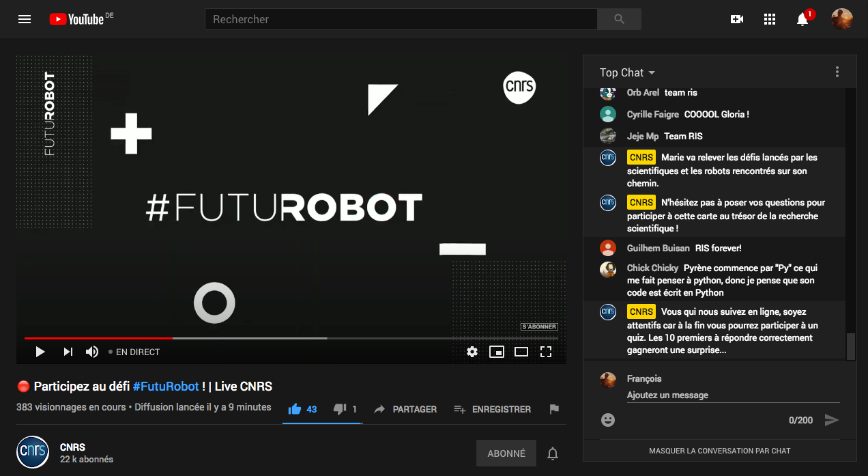Open the emoji picker in chat
Viewport: 868px width, 476px height.
pos(608,420)
